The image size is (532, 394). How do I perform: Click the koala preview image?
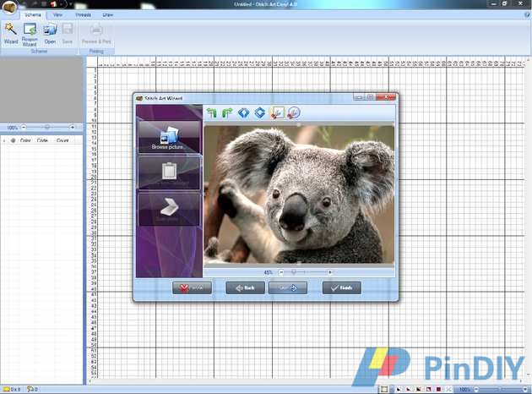click(x=299, y=194)
